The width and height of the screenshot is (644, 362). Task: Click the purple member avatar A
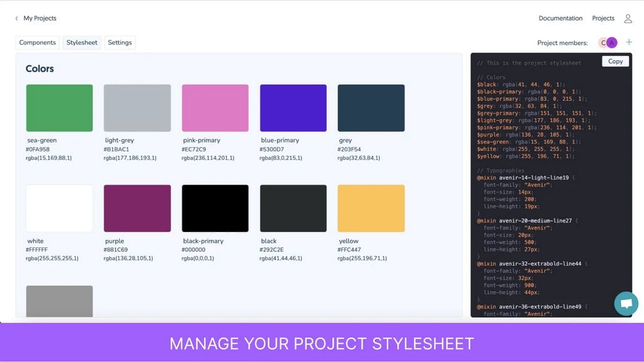coord(612,43)
